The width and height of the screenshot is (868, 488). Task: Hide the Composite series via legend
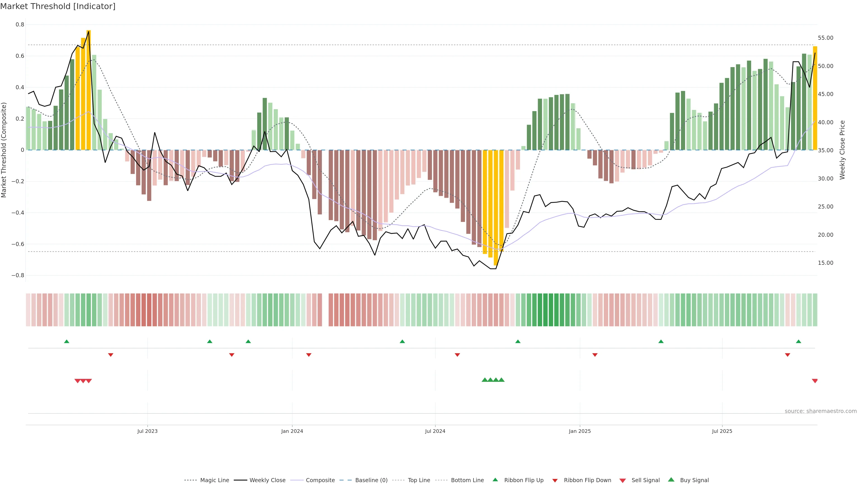320,480
